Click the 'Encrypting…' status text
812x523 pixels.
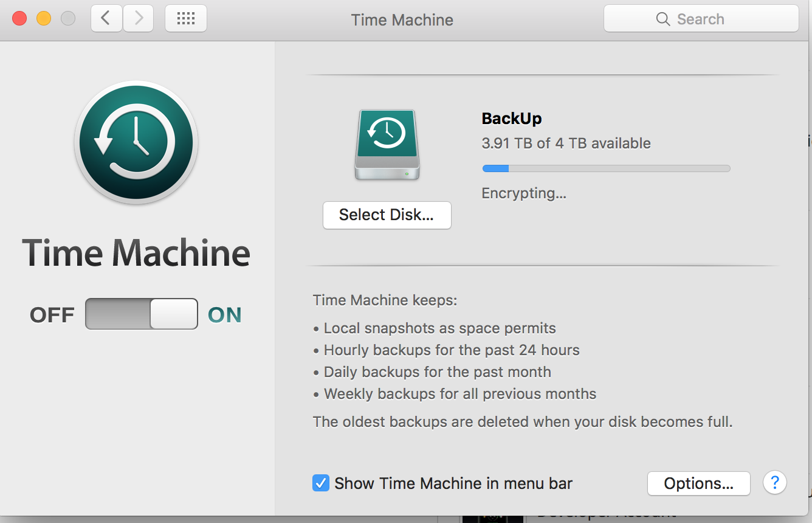pyautogui.click(x=524, y=193)
